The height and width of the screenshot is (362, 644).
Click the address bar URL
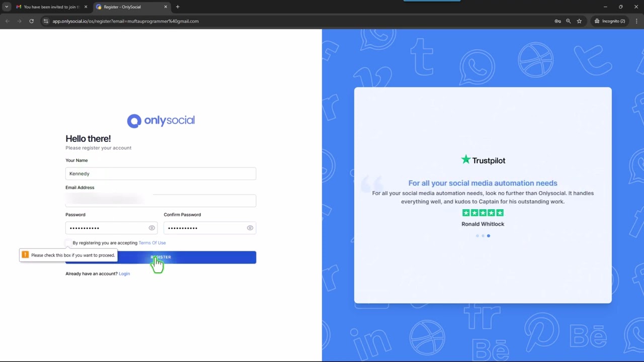click(126, 21)
